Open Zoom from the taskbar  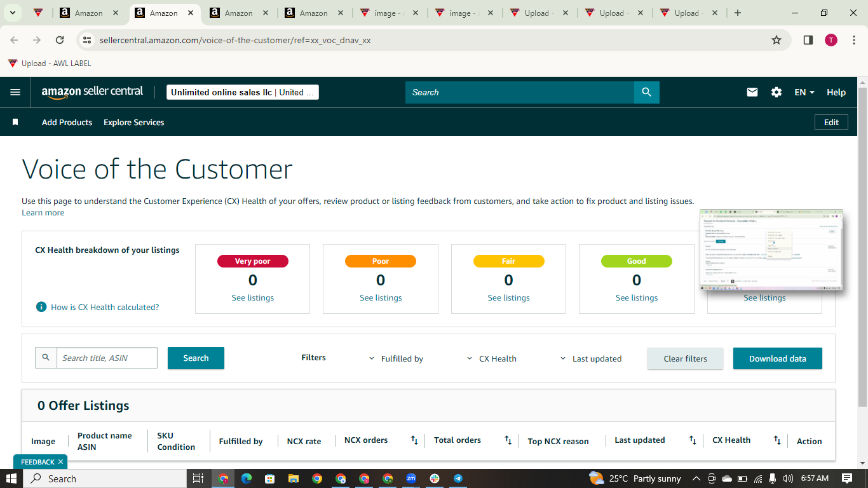pos(411,478)
